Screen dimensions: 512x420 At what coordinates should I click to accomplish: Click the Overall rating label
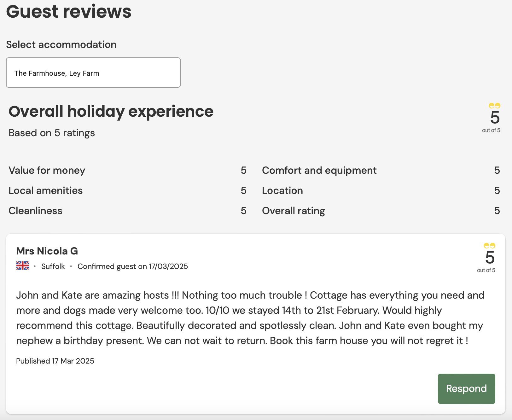point(293,211)
